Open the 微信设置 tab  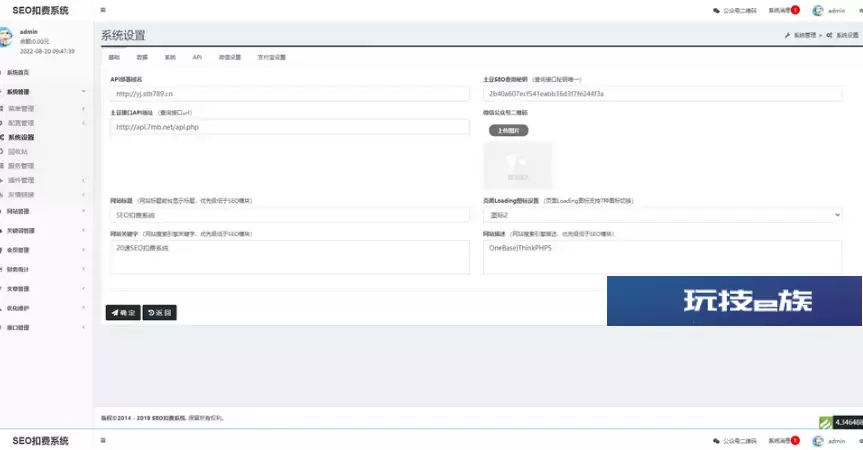[230, 57]
